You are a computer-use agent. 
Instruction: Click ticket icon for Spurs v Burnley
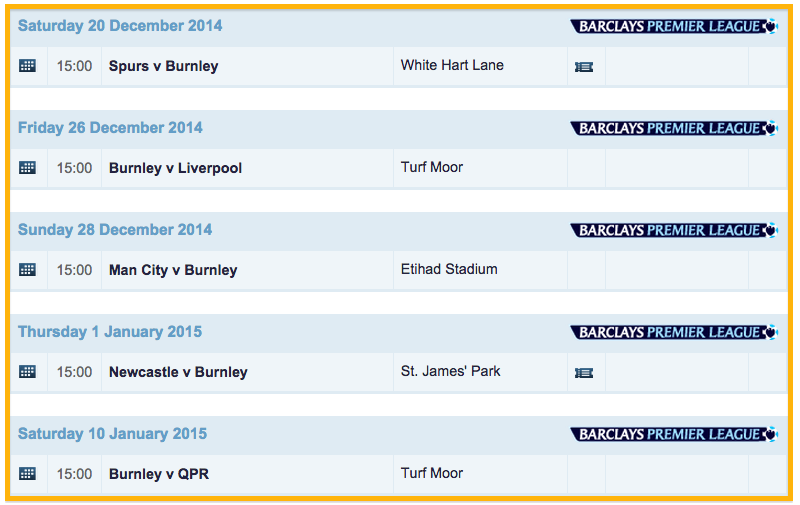point(584,67)
